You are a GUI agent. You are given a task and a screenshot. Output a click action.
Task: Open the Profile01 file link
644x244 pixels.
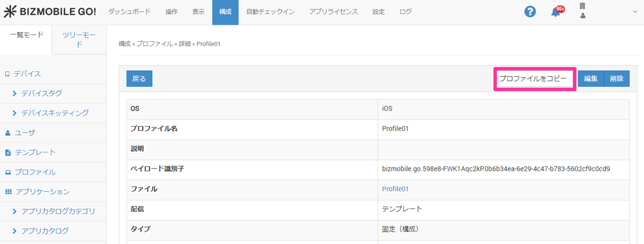point(395,189)
